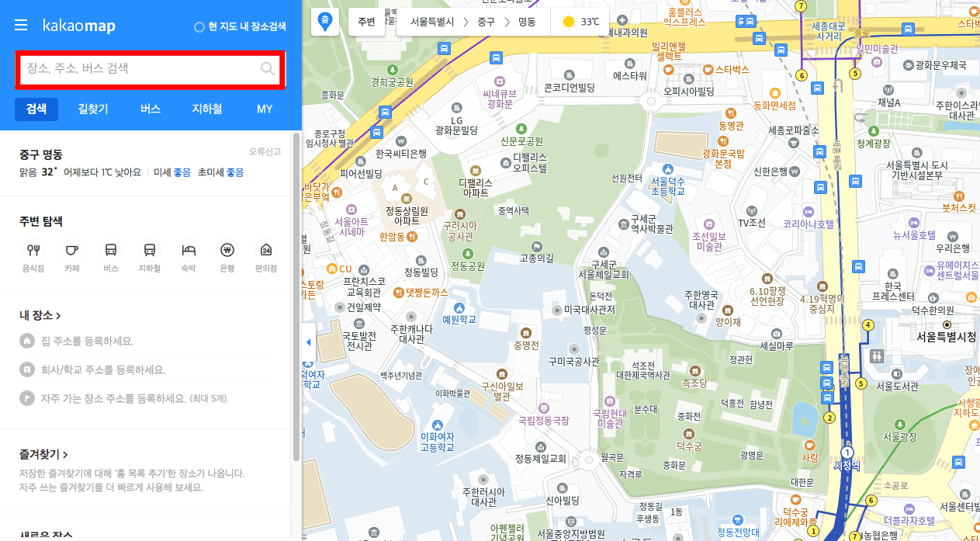
Task: Click 미국대사관저 label on map
Action: tap(588, 309)
